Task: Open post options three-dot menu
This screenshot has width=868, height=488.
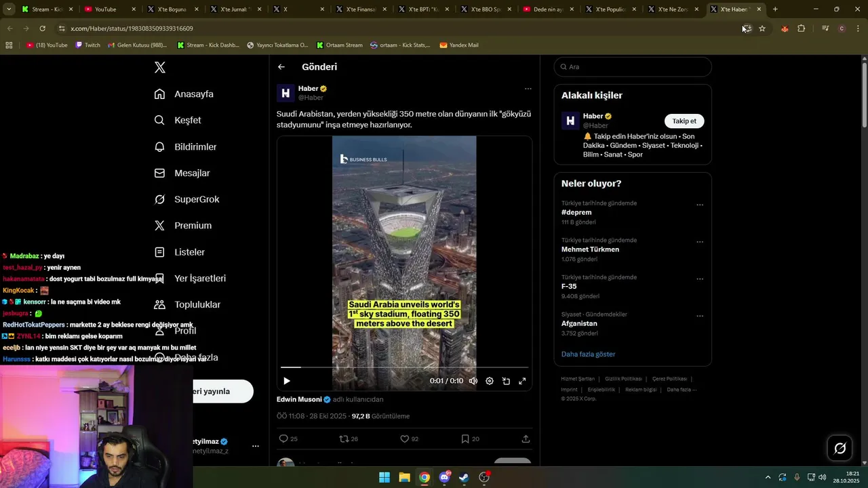Action: [528, 89]
